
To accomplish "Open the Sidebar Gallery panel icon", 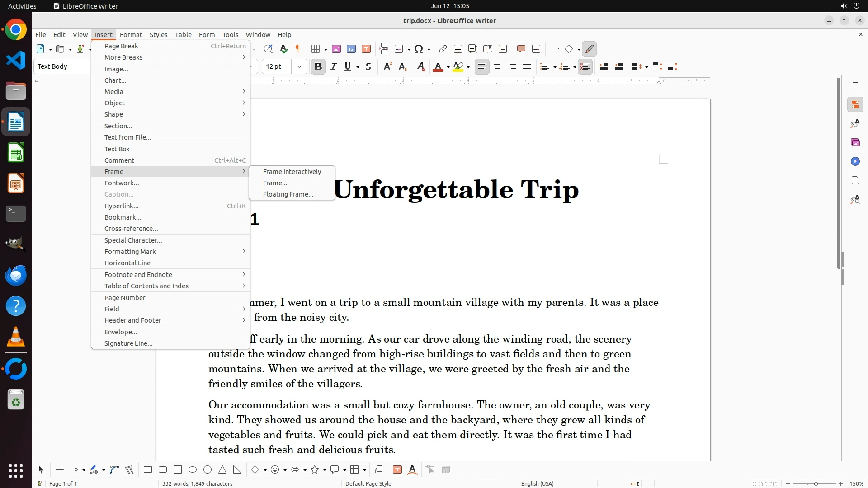I will (x=855, y=142).
